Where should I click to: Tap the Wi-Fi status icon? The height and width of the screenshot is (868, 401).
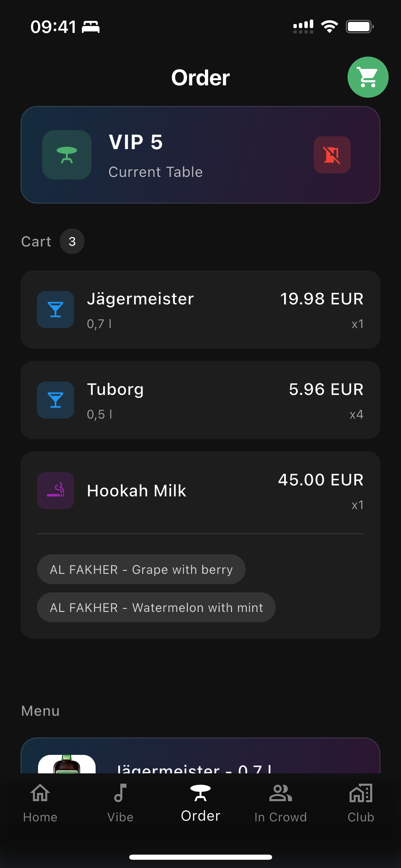pyautogui.click(x=329, y=26)
